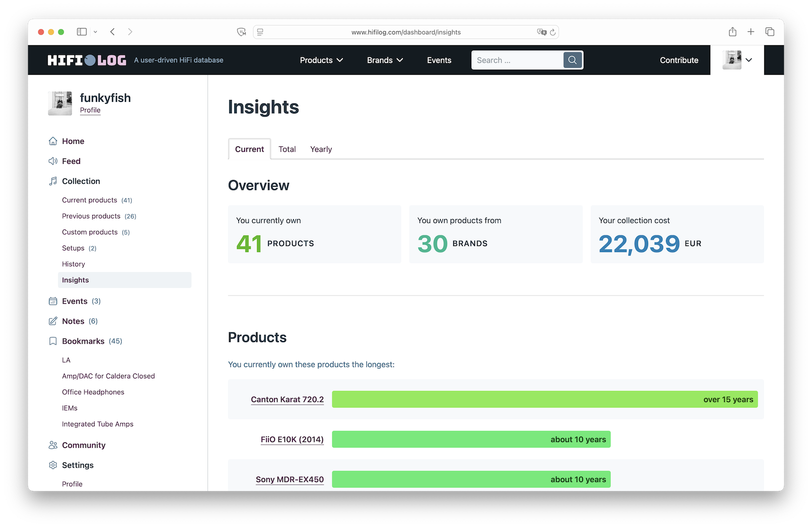Open Events in the top navigation
This screenshot has height=528, width=812.
tap(439, 60)
